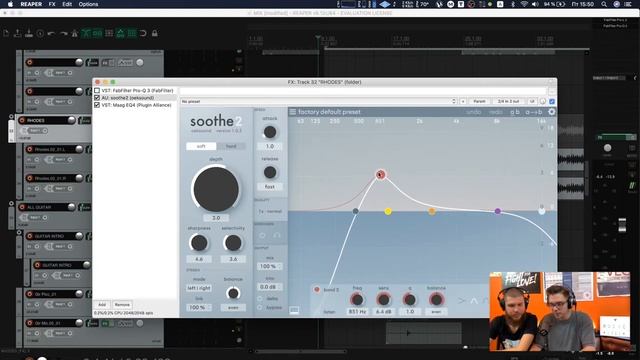The image size is (640, 360).
Task: Click the UI button
Action: [532, 101]
